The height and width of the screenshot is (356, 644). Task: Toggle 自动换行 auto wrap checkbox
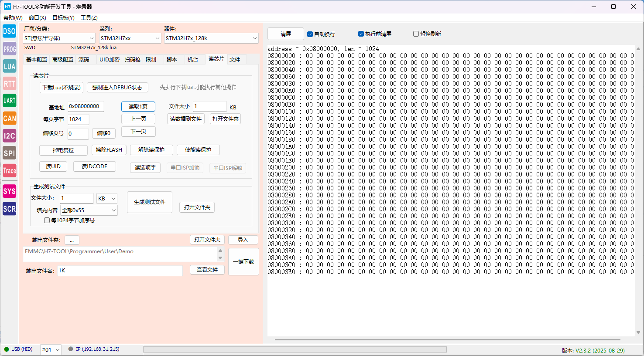[x=321, y=34]
